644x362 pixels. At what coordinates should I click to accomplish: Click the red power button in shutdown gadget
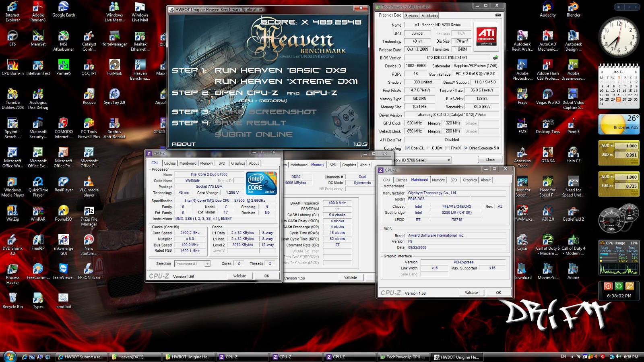pyautogui.click(x=608, y=286)
